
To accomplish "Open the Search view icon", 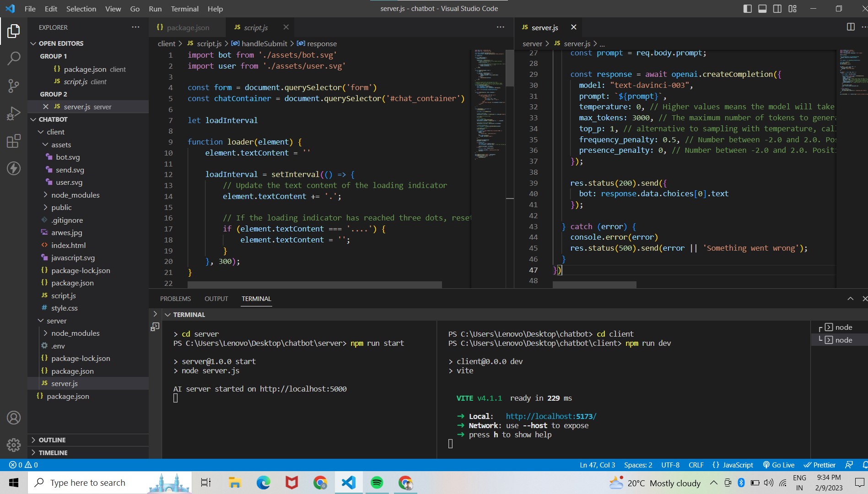I will click(x=14, y=58).
